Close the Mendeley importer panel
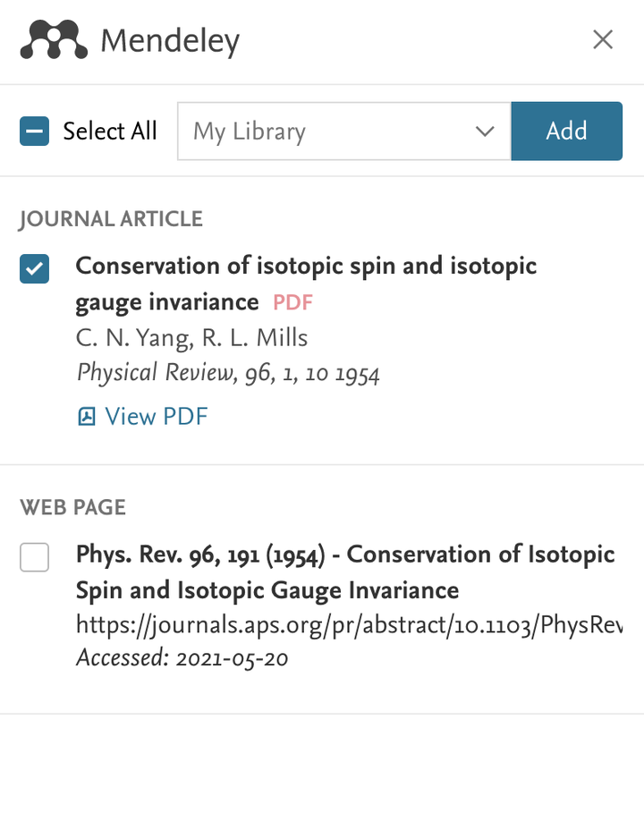 tap(603, 40)
